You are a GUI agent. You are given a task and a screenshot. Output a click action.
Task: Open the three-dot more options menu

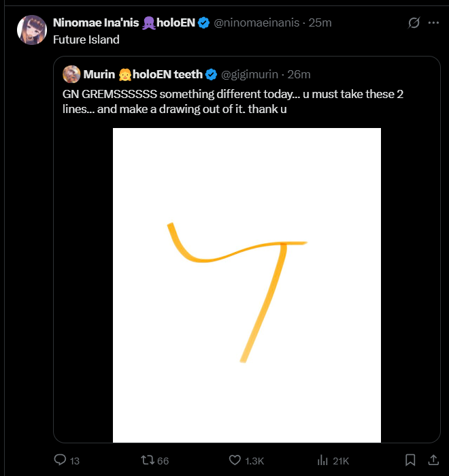(x=433, y=23)
